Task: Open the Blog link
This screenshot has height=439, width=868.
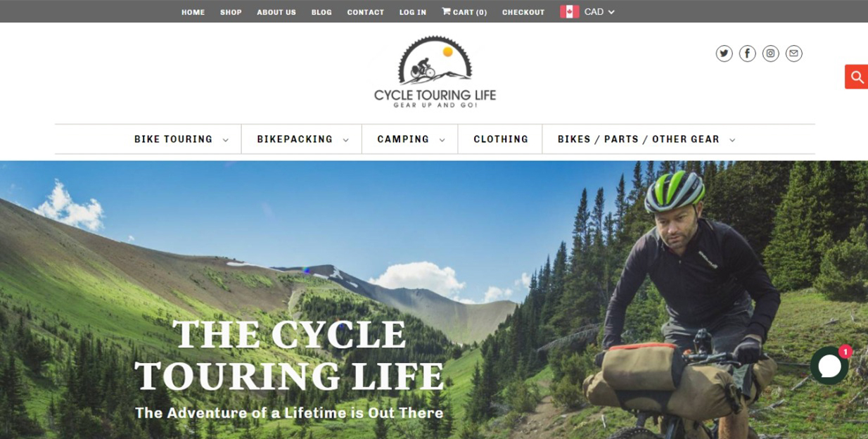Action: (321, 12)
